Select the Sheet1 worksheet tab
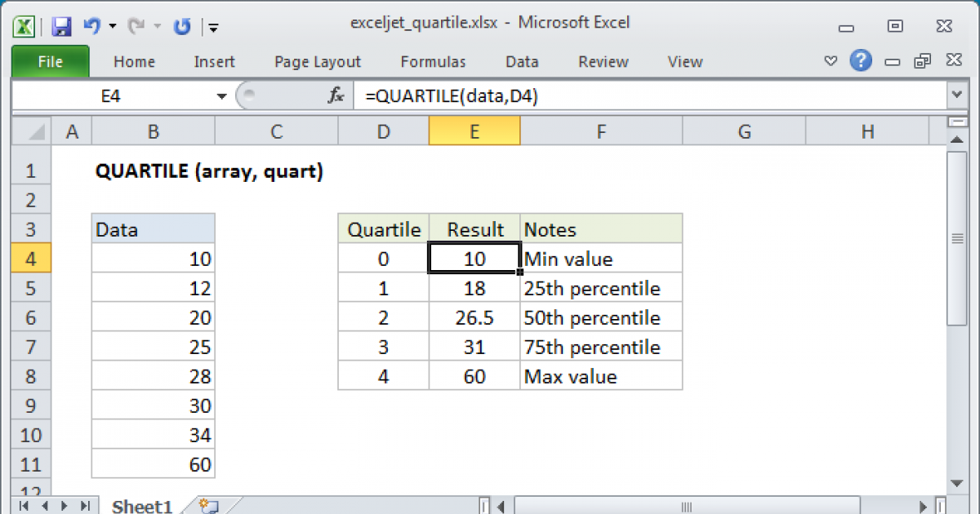Screen dimensions: 980x514 [x=141, y=506]
